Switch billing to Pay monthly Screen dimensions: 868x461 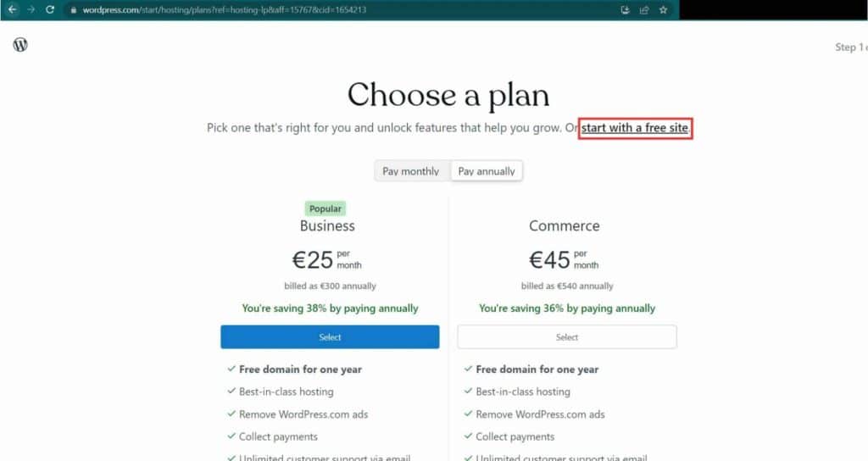[411, 171]
